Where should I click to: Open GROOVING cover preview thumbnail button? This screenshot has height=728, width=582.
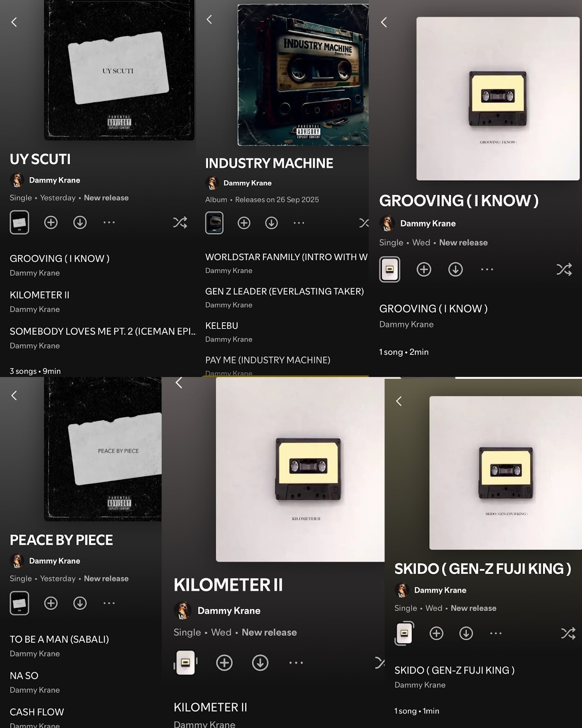(390, 269)
